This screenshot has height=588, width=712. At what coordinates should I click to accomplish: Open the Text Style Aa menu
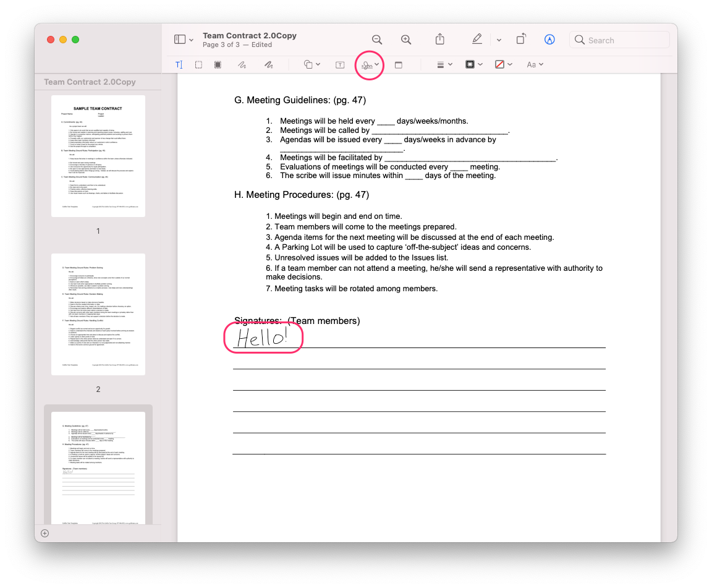point(535,64)
